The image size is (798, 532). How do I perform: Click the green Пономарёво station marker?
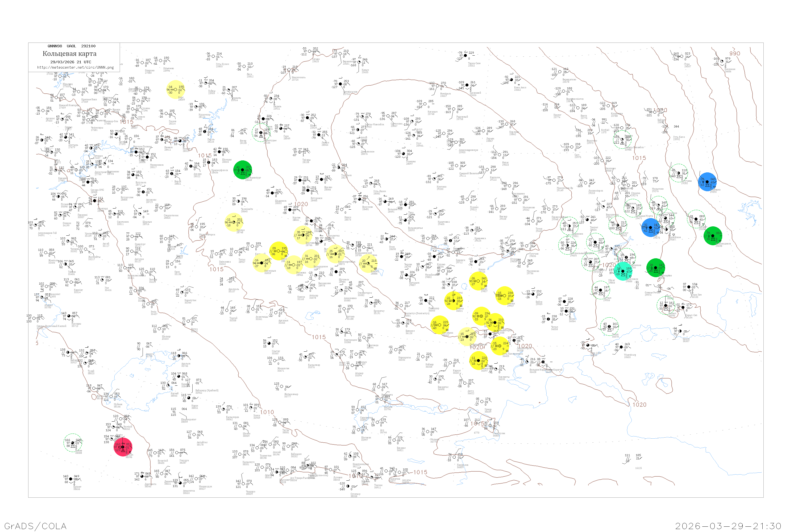pyautogui.click(x=655, y=268)
